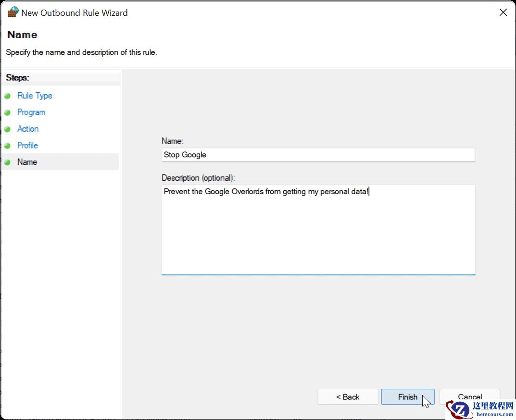This screenshot has width=516, height=420.
Task: Click the wizard's title bar text
Action: click(75, 13)
